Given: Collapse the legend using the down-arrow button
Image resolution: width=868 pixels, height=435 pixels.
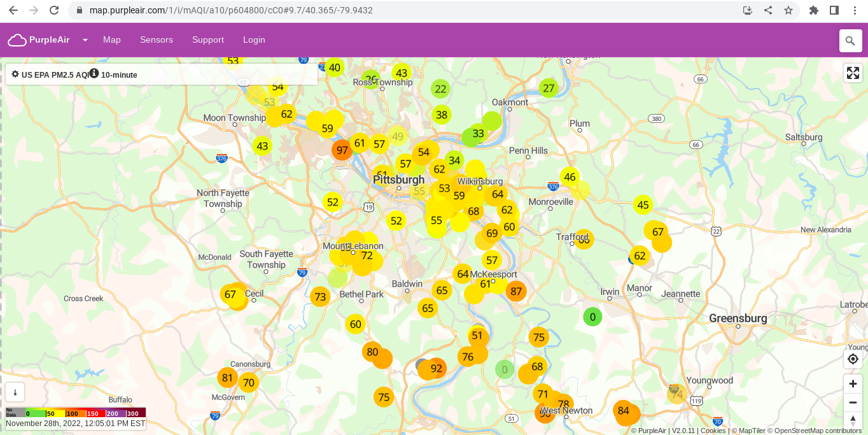Looking at the screenshot, I should [15, 392].
